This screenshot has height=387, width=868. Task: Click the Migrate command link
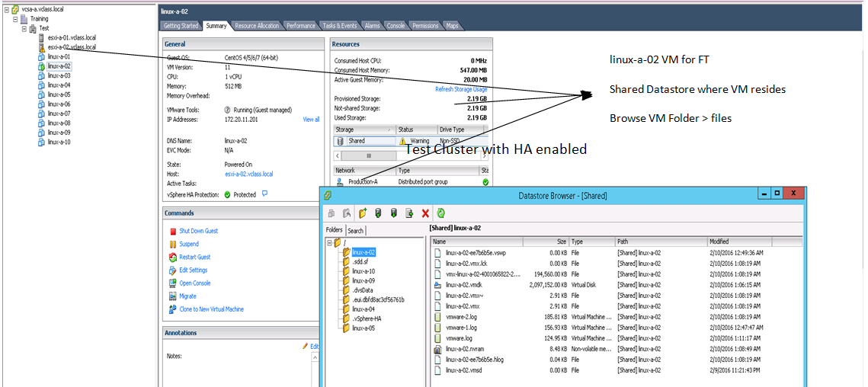[x=187, y=296]
